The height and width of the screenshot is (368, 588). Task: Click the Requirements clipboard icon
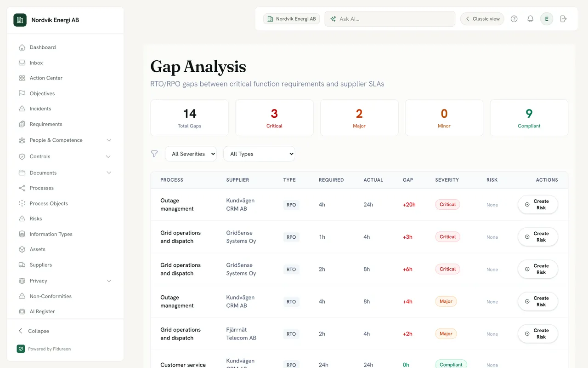coord(22,124)
